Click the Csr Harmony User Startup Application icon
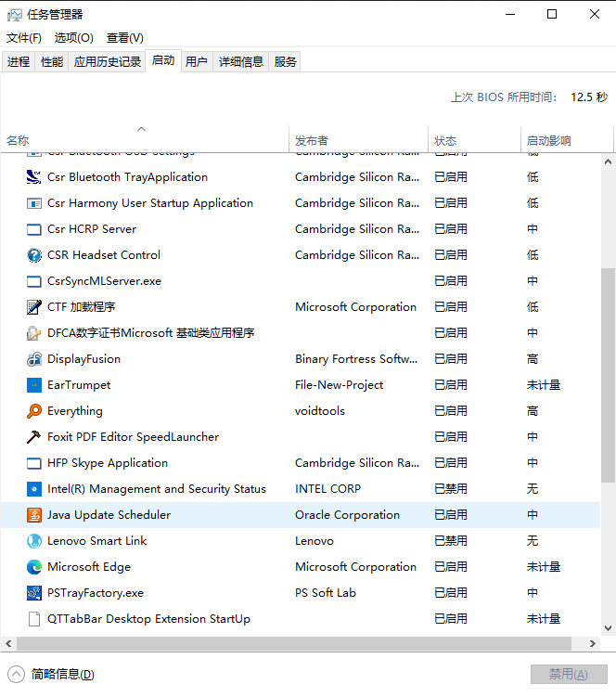The width and height of the screenshot is (616, 697). click(33, 203)
